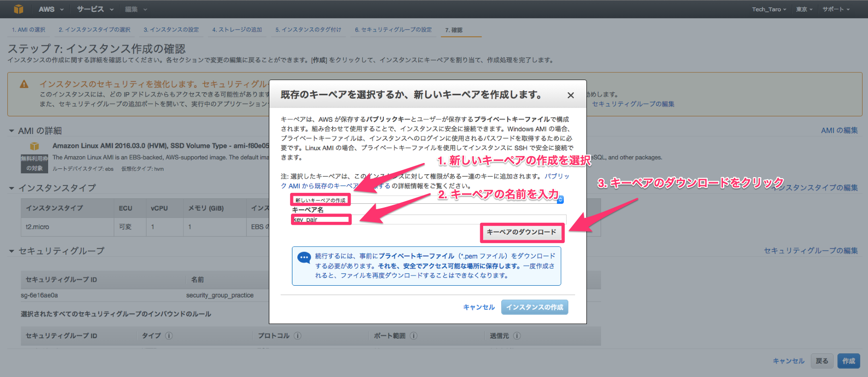Click the インスタンスの作成 button
Screen dimensions: 868x377
coord(535,307)
